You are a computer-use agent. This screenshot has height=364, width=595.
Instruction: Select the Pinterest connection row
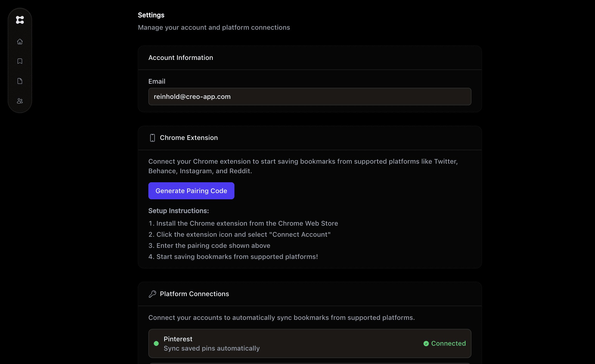click(x=310, y=344)
